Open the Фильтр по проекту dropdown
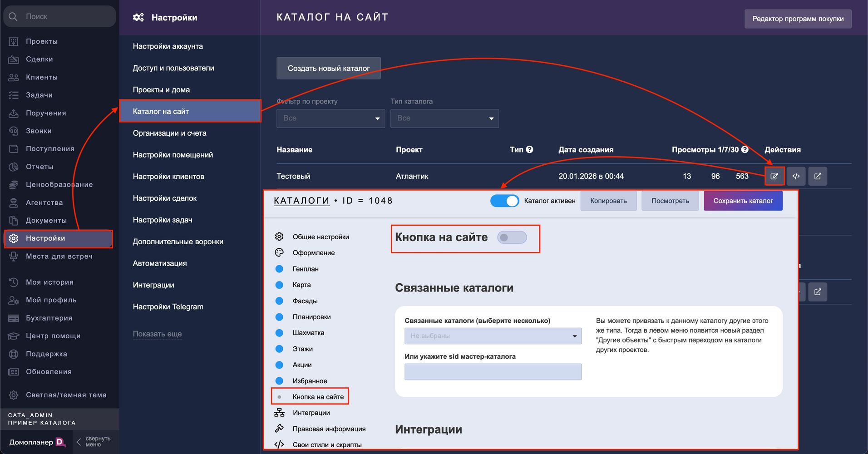This screenshot has width=868, height=454. click(x=330, y=118)
